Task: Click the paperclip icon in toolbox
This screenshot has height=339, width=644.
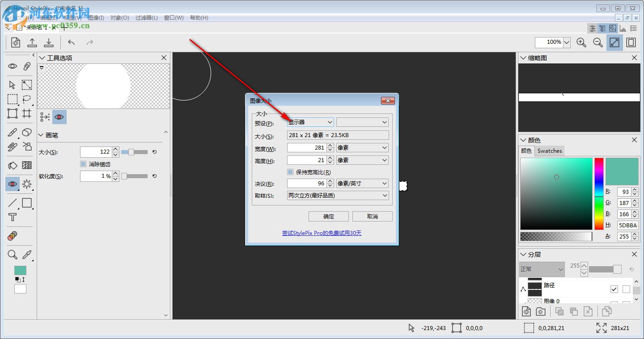Action: click(27, 66)
